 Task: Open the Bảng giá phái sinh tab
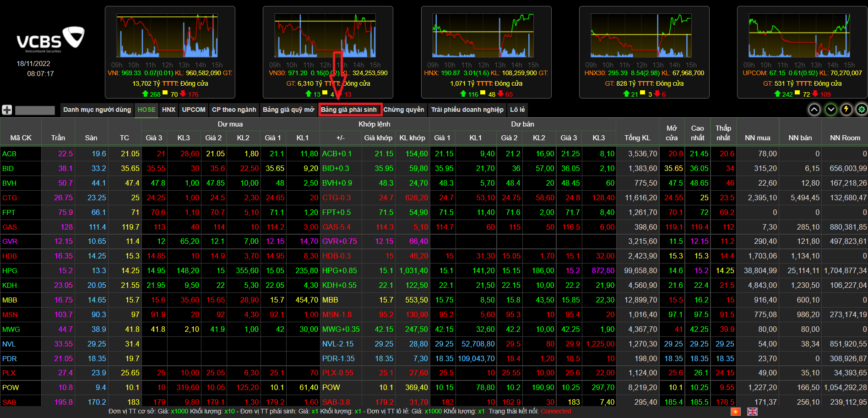(x=349, y=110)
